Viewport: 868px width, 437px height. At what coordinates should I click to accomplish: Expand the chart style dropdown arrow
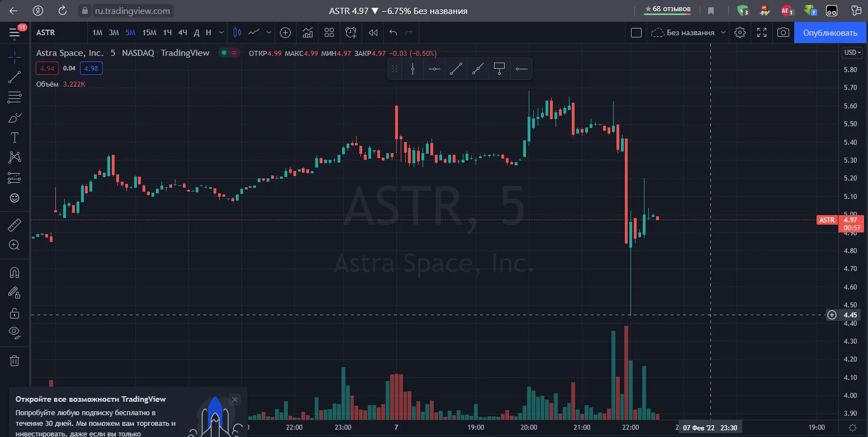tap(269, 33)
